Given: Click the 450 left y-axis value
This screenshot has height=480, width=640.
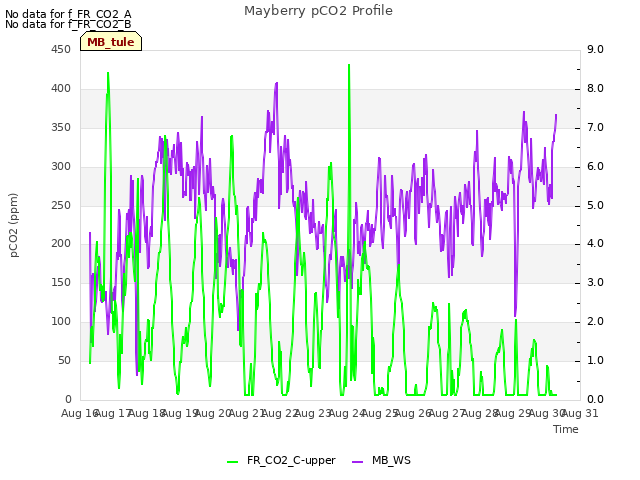Looking at the screenshot, I should pyautogui.click(x=61, y=50).
